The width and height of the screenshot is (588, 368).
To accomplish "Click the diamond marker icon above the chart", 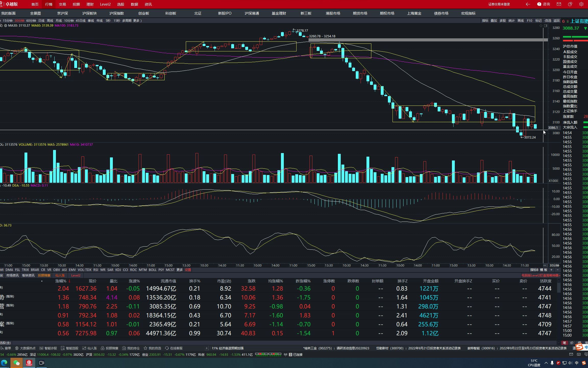I will [x=541, y=26].
